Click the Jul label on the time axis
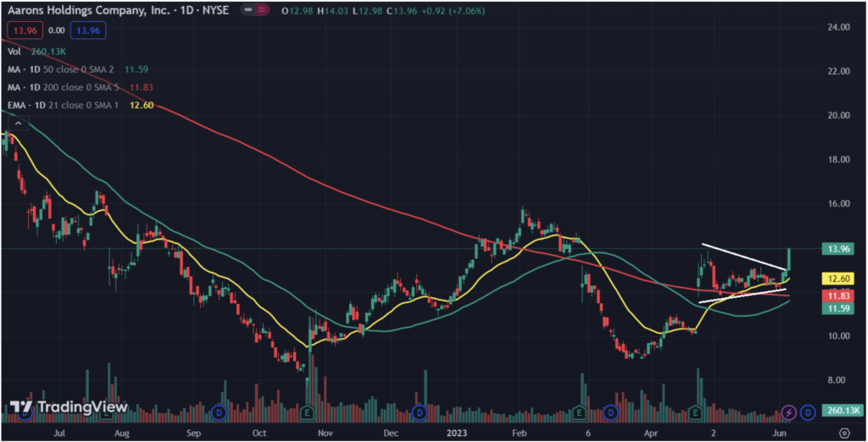Image resolution: width=868 pixels, height=442 pixels. pyautogui.click(x=58, y=433)
